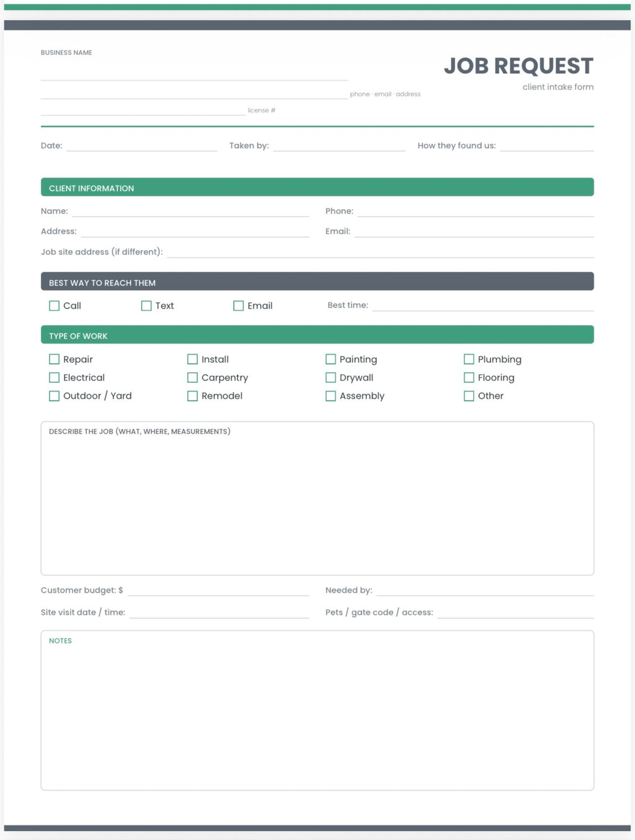The width and height of the screenshot is (635, 840).
Task: Click the Date field line
Action: pos(142,145)
